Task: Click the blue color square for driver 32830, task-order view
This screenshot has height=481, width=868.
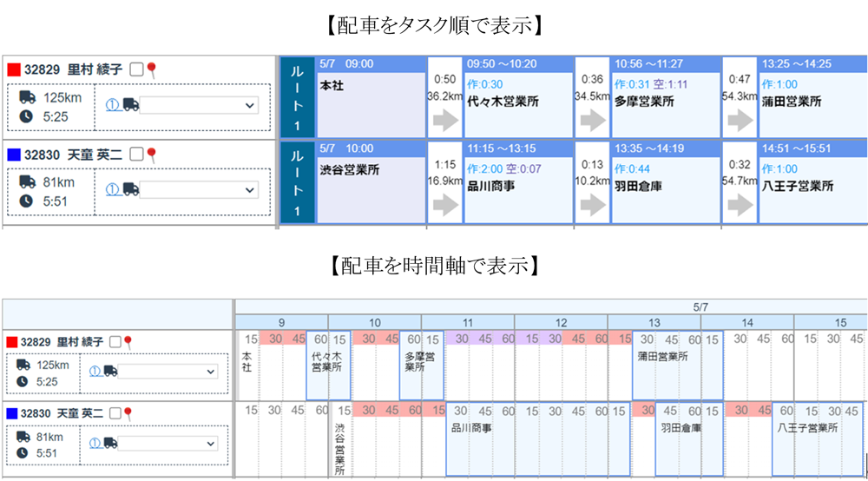Action: (x=14, y=155)
